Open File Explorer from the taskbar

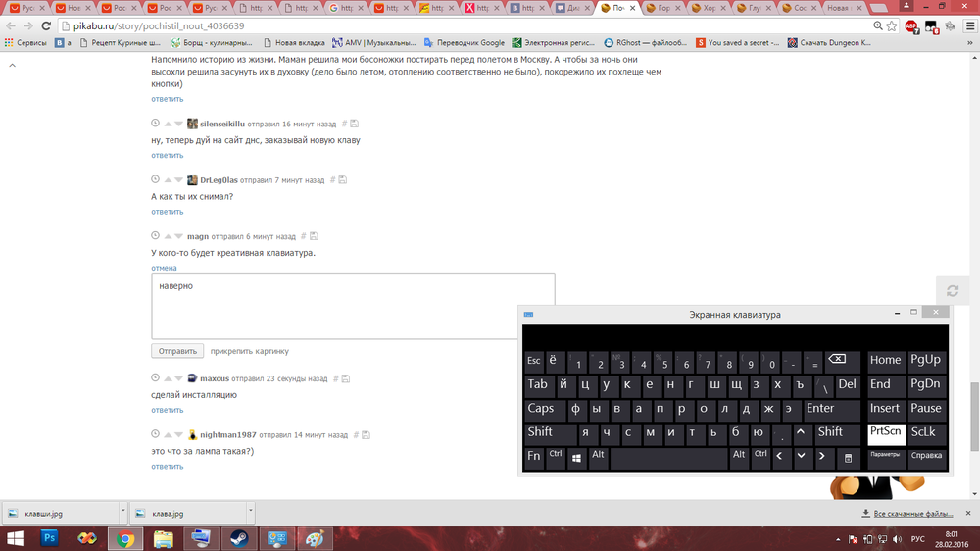[x=163, y=538]
